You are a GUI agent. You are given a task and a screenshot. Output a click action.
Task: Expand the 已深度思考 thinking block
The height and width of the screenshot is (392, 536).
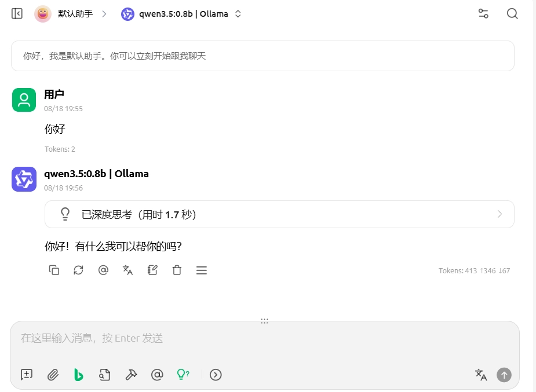[x=279, y=214]
